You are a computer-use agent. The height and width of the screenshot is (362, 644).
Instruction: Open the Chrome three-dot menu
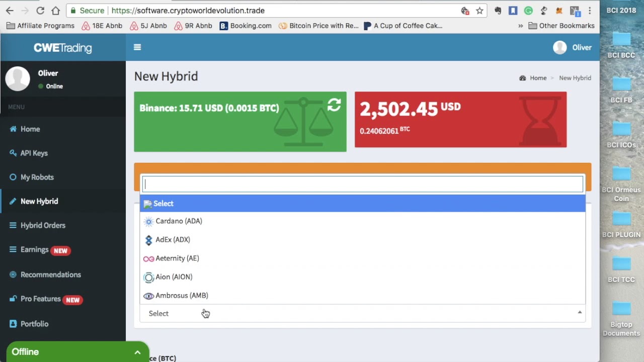tap(590, 11)
